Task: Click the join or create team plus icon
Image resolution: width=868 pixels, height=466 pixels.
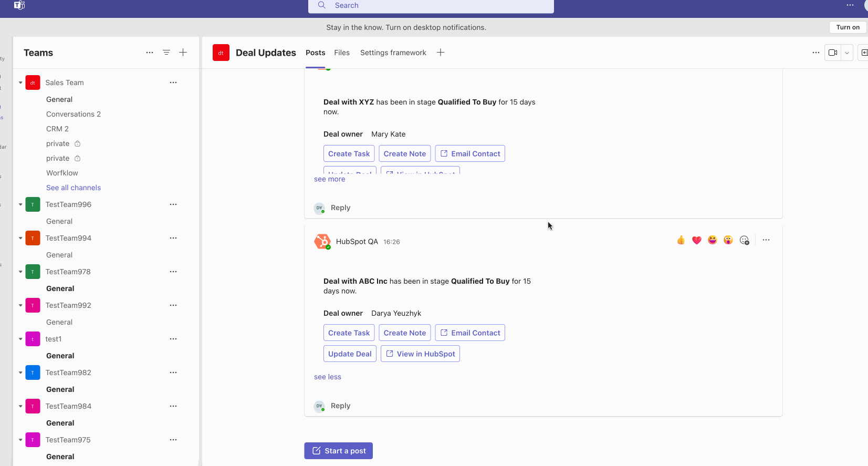Action: pos(183,53)
